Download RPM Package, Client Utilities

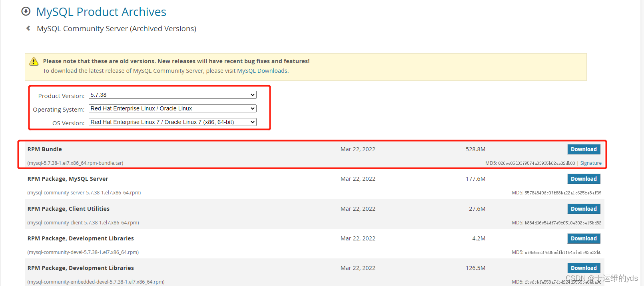pos(584,209)
